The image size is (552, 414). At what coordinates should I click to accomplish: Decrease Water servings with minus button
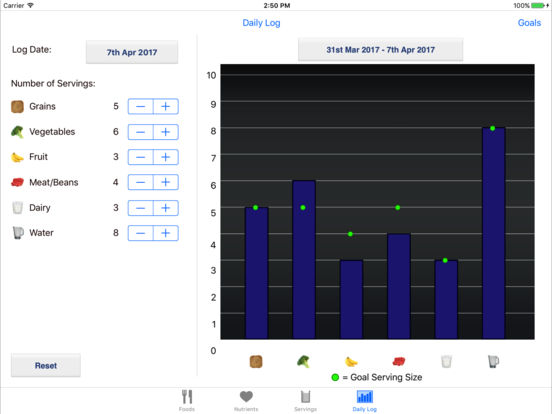tap(140, 233)
